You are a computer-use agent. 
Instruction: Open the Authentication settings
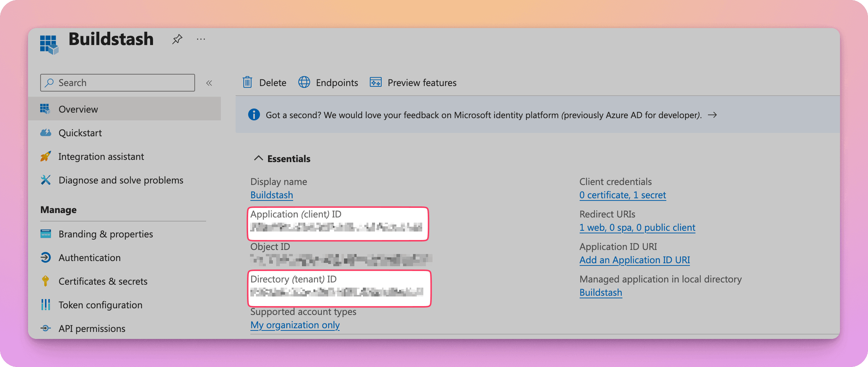pos(90,258)
